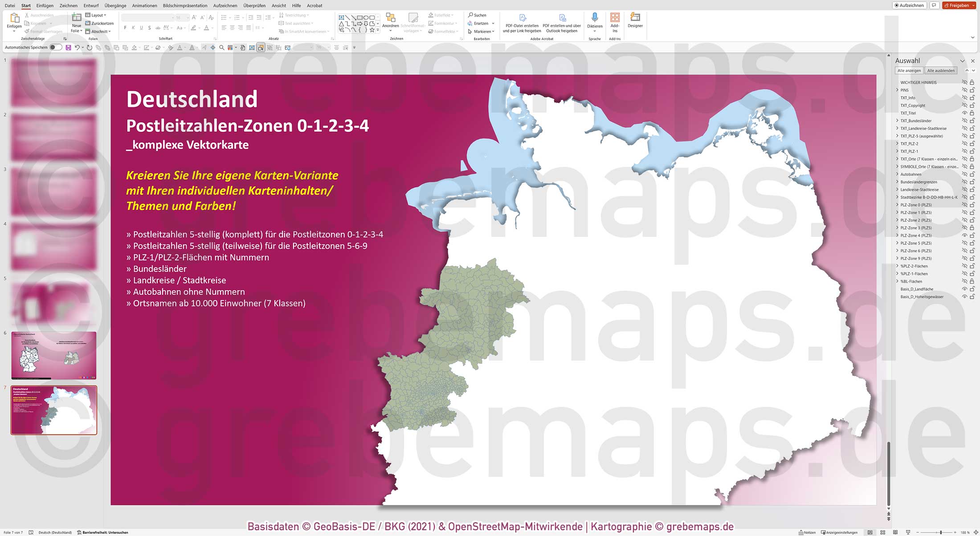The height and width of the screenshot is (536, 980).
Task: Select the star shape in the Zeichnen gallery
Action: 372,30
